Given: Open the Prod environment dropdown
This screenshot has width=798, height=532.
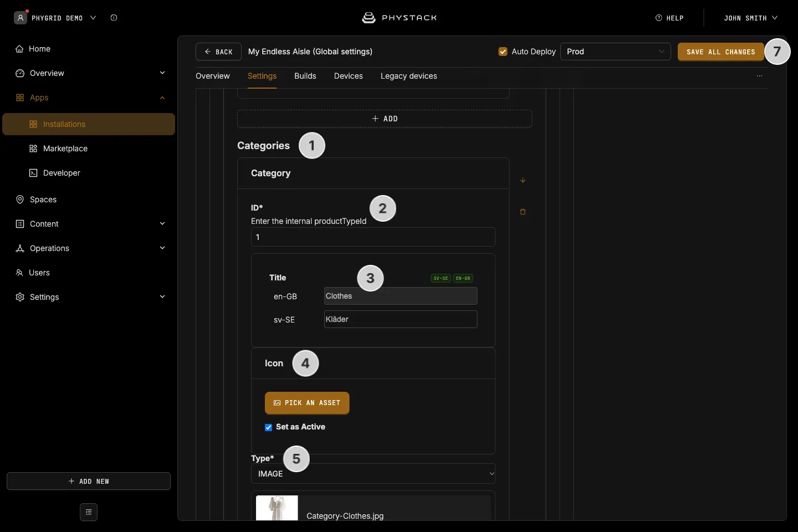Looking at the screenshot, I should tap(615, 52).
